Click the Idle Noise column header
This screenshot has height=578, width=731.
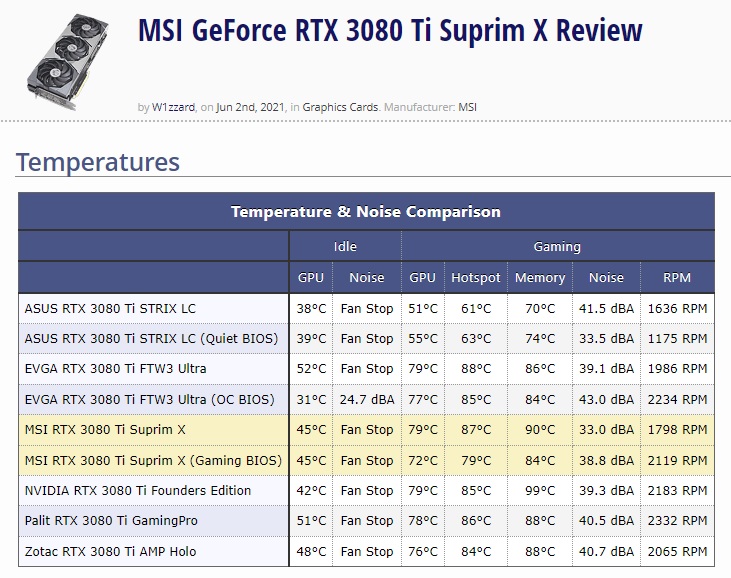(x=367, y=277)
